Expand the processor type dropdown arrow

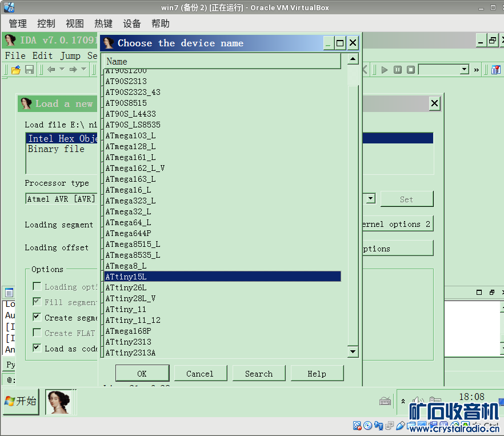click(x=370, y=199)
